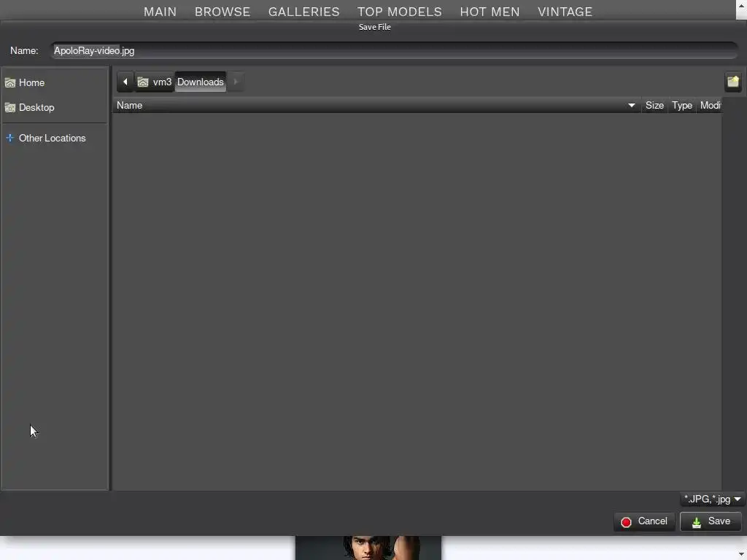Click the vm3 home folder icon in the path bar
The height and width of the screenshot is (560, 747).
point(143,82)
